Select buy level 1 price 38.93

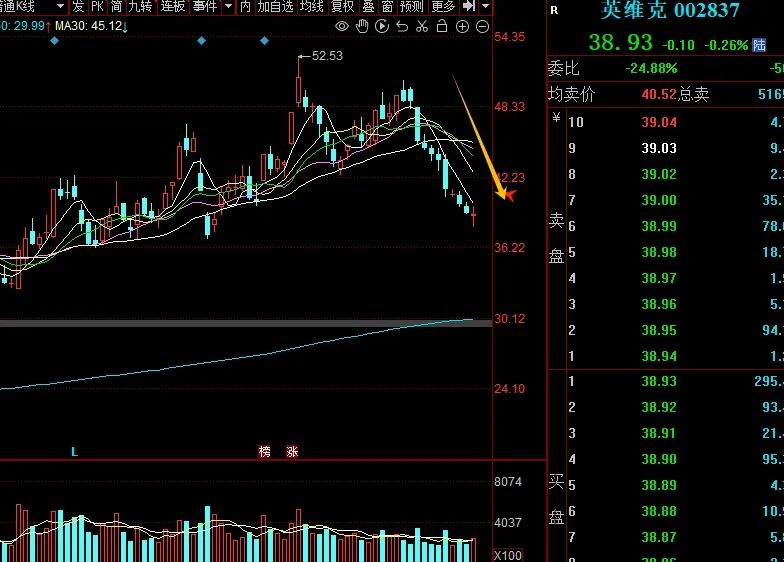click(x=659, y=382)
